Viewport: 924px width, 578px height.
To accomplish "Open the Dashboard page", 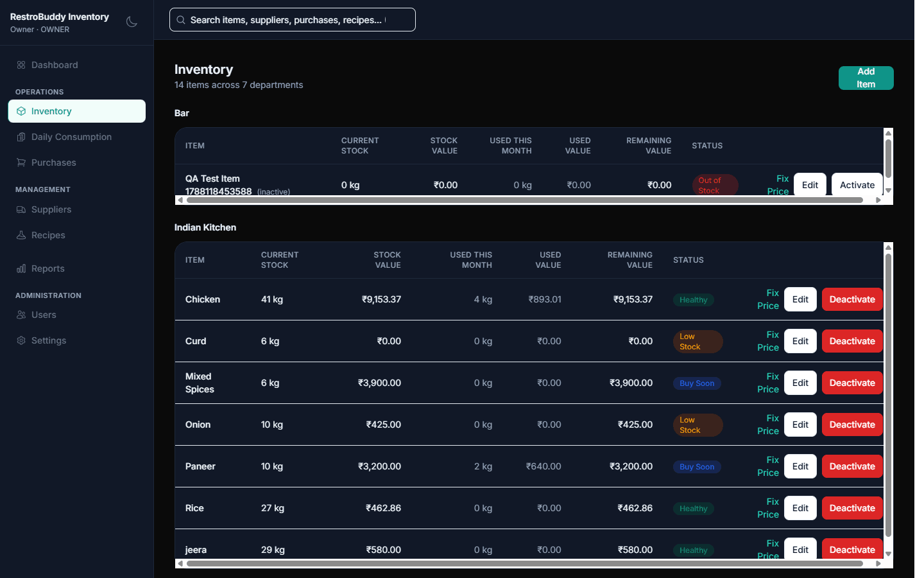I will (77, 65).
